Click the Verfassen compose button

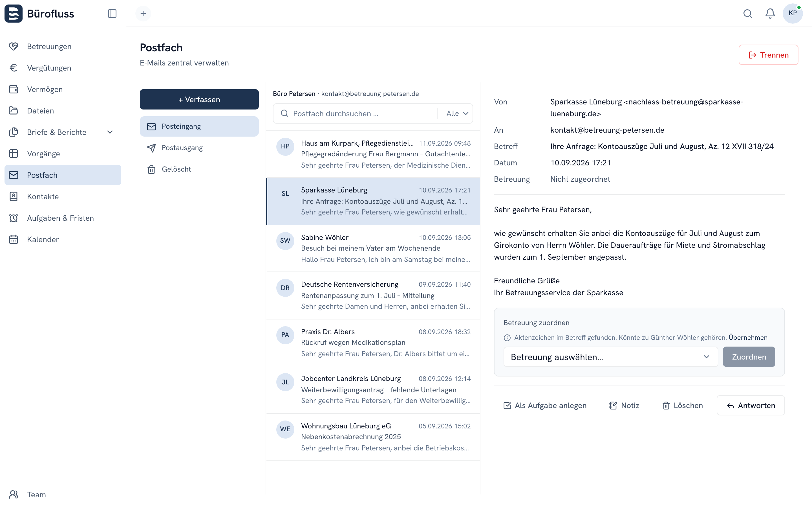click(x=199, y=99)
